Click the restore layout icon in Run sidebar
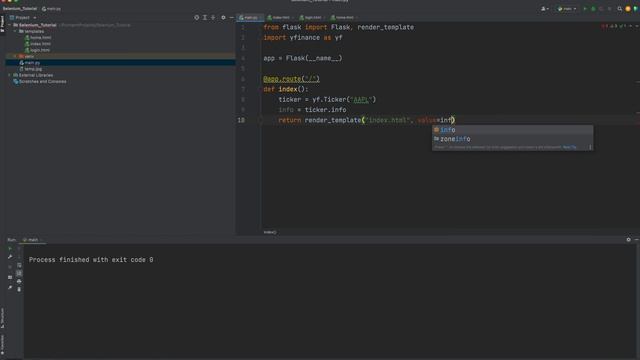This screenshot has height=360, width=640. coord(10,278)
